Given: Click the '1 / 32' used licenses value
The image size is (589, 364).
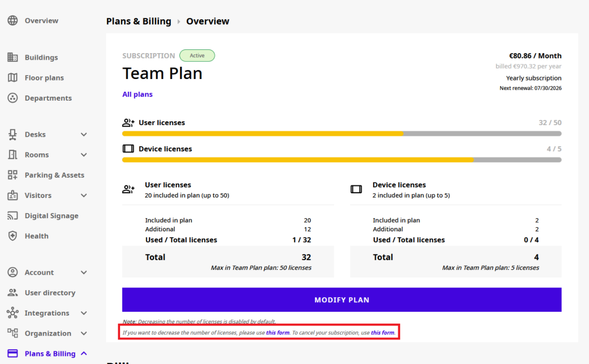Looking at the screenshot, I should pyautogui.click(x=302, y=240).
